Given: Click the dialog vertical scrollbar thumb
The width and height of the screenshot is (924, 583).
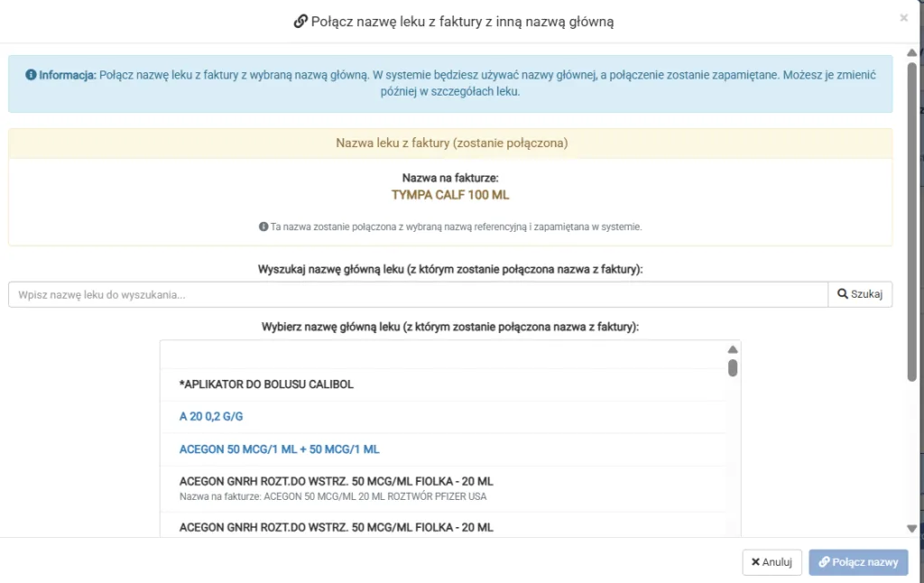Looking at the screenshot, I should pyautogui.click(x=911, y=222).
